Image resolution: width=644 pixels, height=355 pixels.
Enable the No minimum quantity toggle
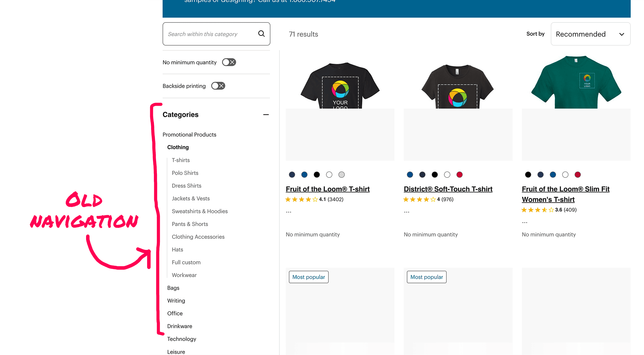229,62
